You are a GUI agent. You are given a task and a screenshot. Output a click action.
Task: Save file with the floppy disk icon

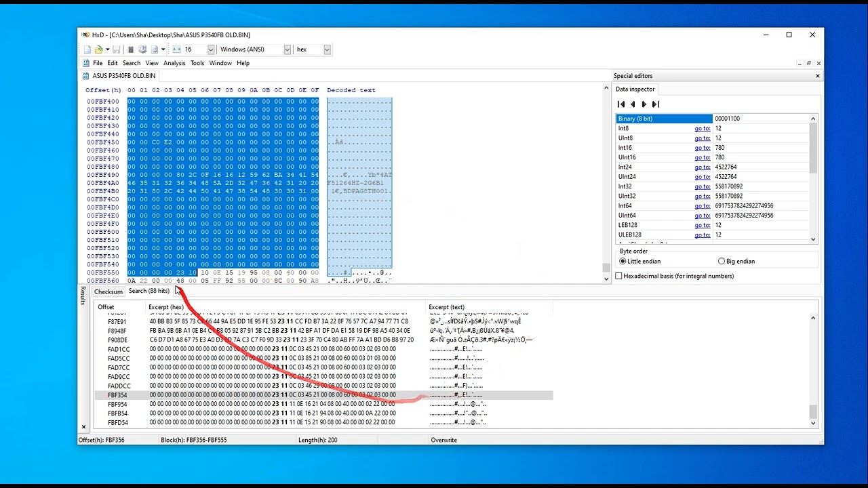click(117, 49)
